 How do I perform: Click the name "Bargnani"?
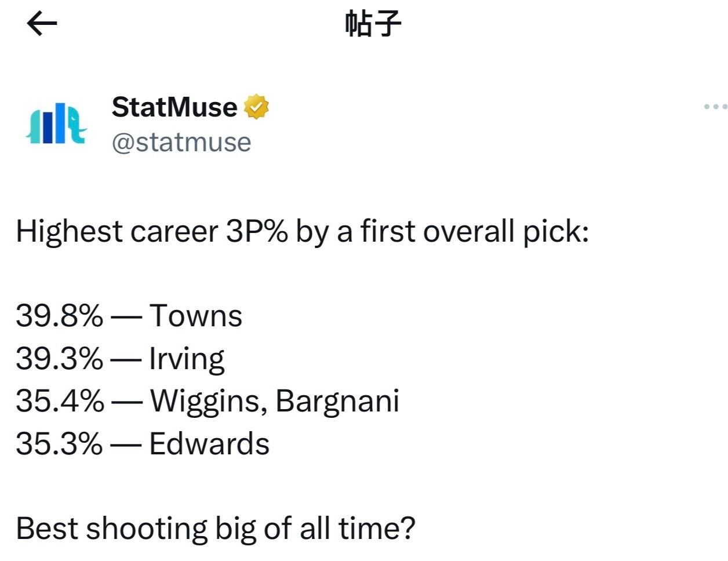point(337,401)
